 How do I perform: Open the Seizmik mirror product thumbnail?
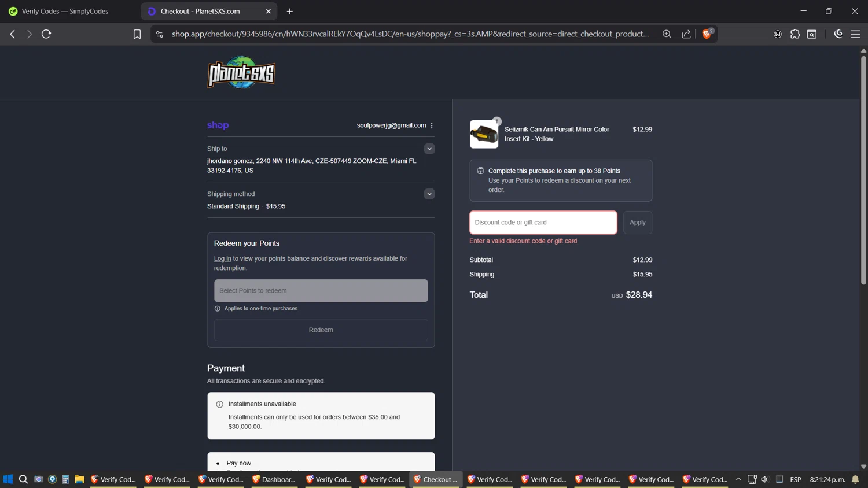pyautogui.click(x=484, y=134)
